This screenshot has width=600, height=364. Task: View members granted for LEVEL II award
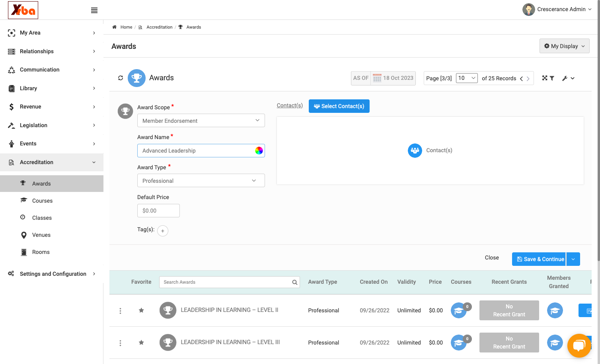coord(555,310)
